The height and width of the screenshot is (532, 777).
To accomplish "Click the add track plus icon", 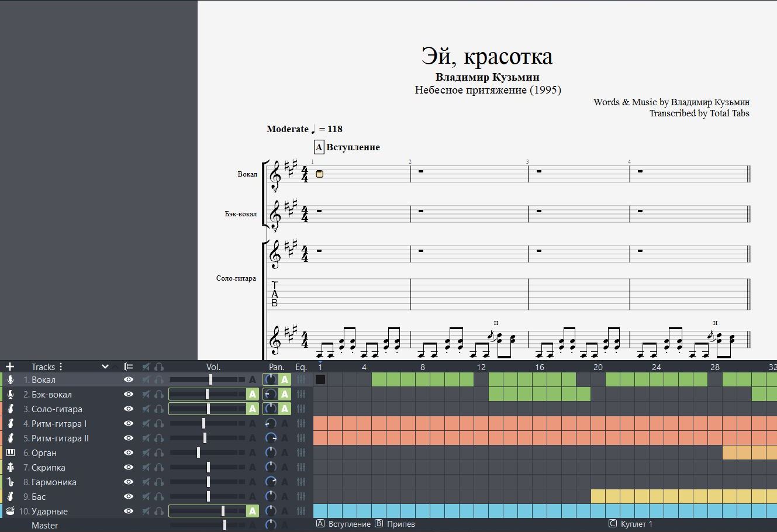I will [10, 367].
